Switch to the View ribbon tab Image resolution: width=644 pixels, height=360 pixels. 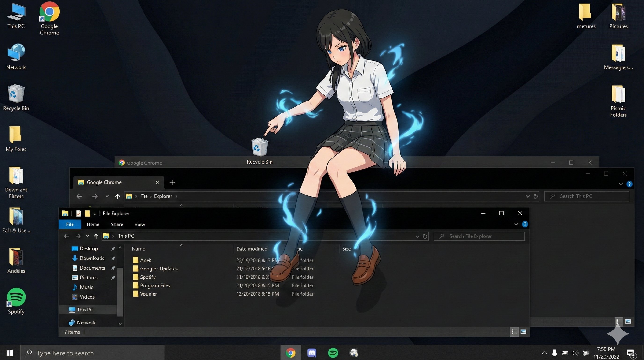(x=139, y=224)
